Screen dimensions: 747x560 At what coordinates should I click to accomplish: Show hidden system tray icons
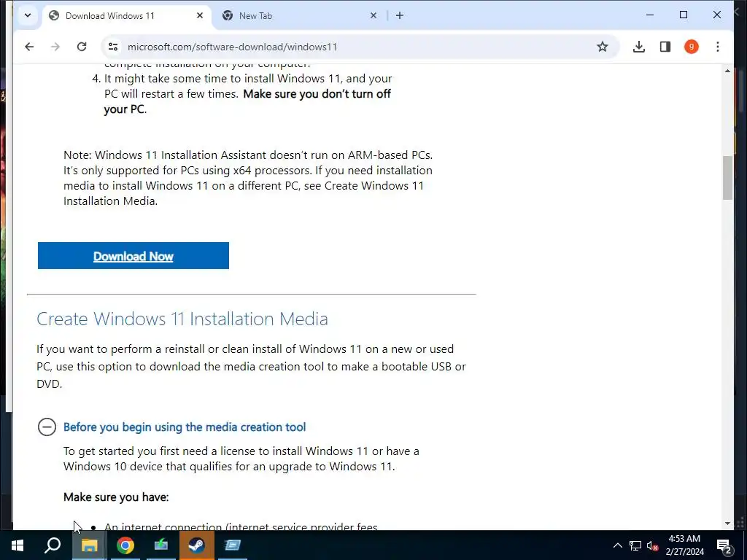tap(617, 545)
